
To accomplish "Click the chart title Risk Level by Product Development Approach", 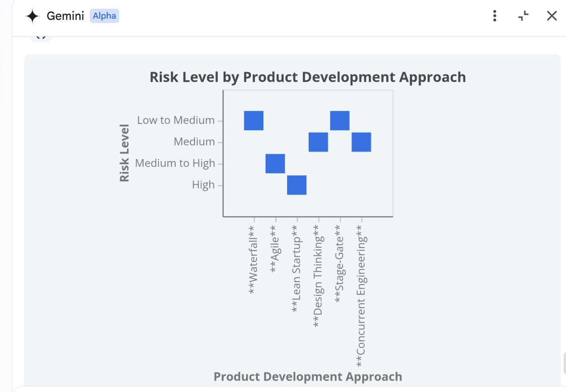I will [x=308, y=77].
